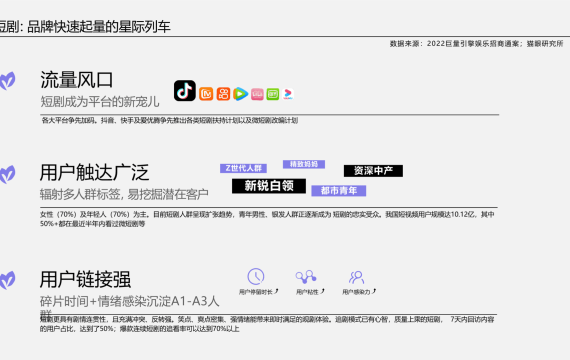Click the heading 用户触达广泛
The height and width of the screenshot is (360, 570).
point(95,173)
